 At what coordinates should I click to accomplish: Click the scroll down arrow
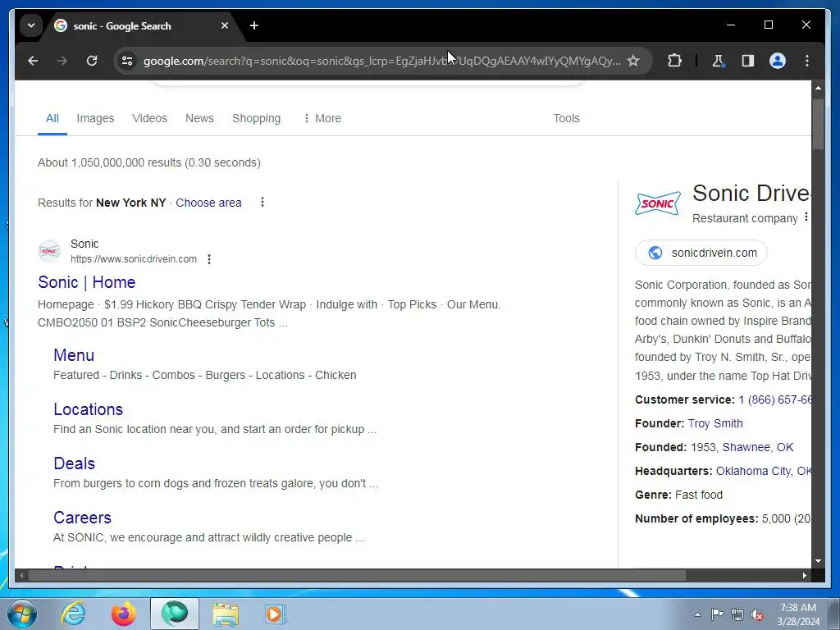pos(818,561)
